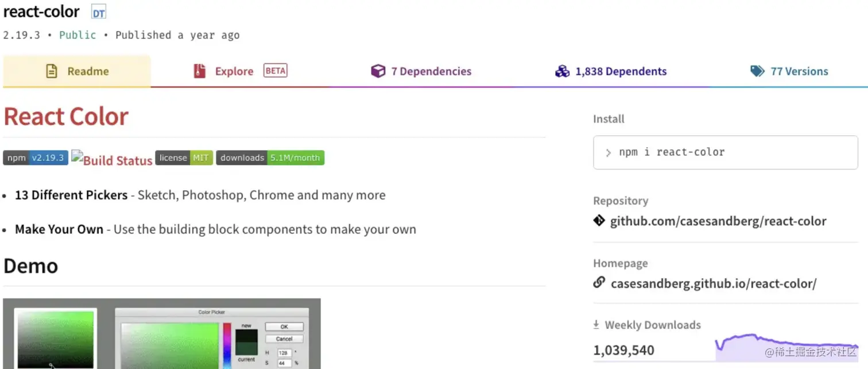Click the homepage chain link icon
The width and height of the screenshot is (868, 369).
[x=599, y=282]
